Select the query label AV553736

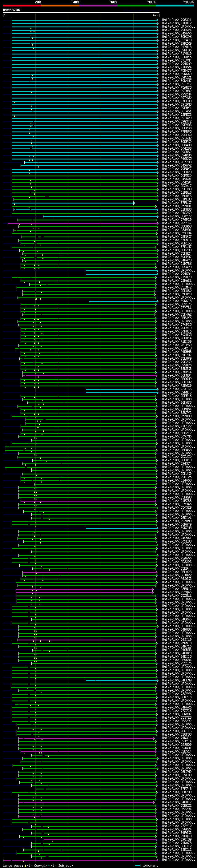11,10
